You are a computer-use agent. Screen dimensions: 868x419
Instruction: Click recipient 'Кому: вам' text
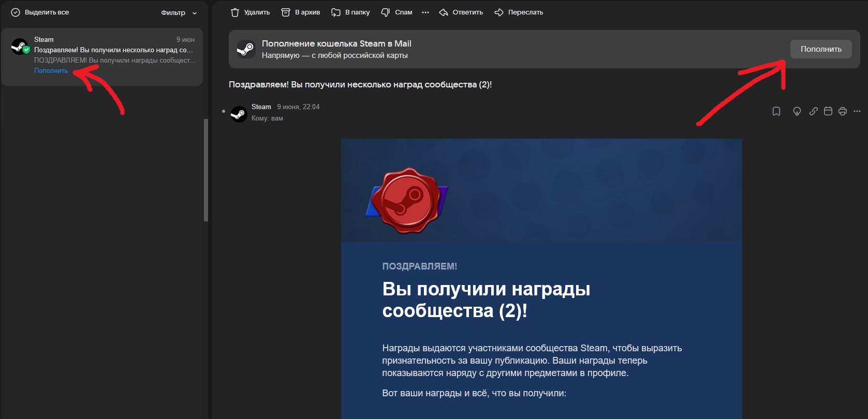pyautogui.click(x=267, y=118)
